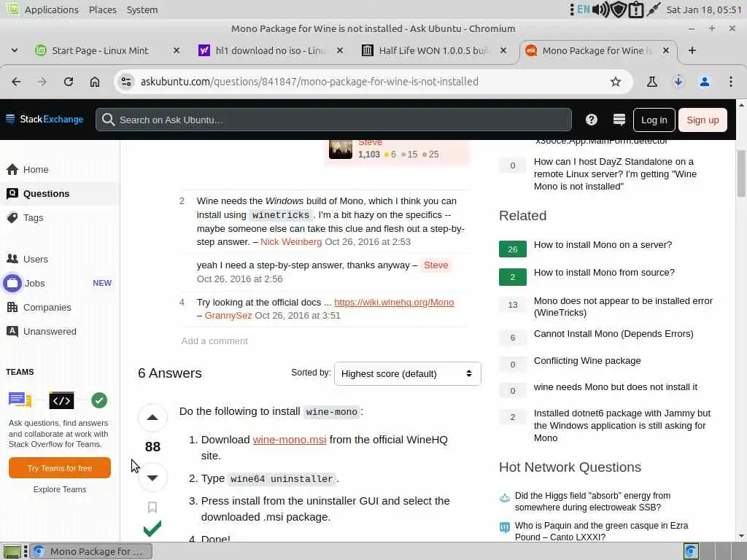Viewport: 747px width, 560px height.
Task: Open Tags in left sidebar
Action: click(60, 217)
